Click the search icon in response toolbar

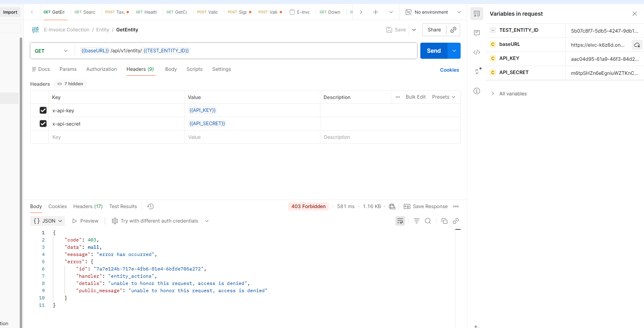click(x=428, y=221)
